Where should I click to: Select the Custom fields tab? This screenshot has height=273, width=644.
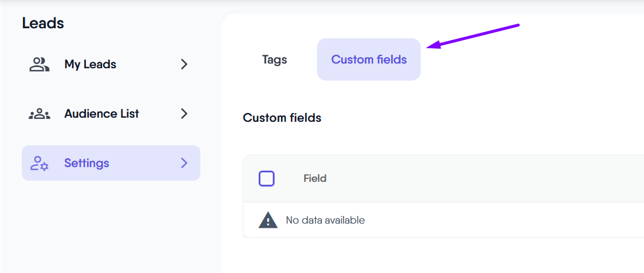[369, 59]
